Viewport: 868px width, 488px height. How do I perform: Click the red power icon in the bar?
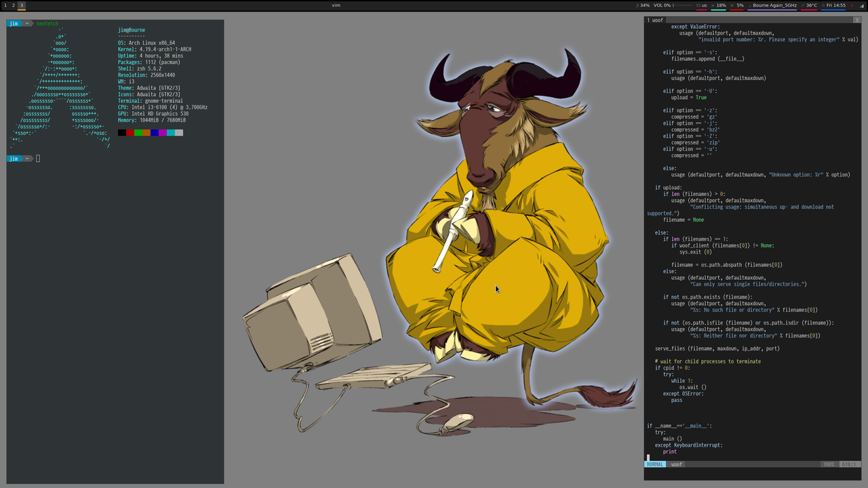852,5
